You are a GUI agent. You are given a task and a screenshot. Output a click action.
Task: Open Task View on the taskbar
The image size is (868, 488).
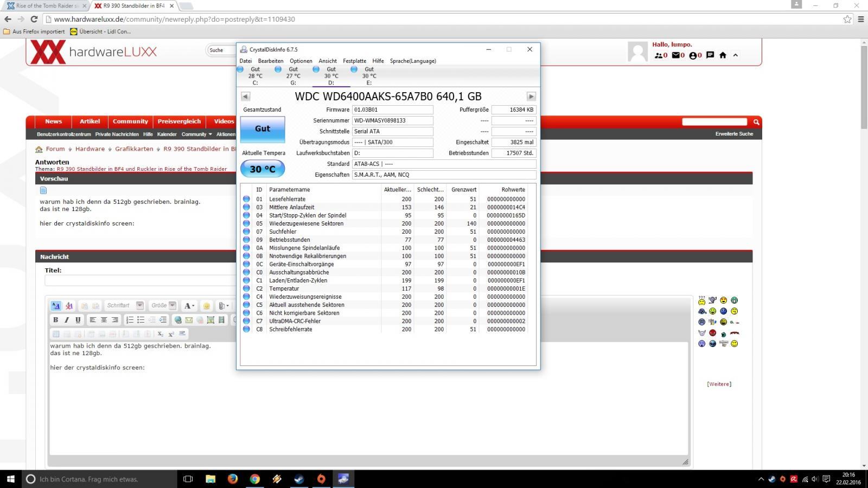click(188, 479)
